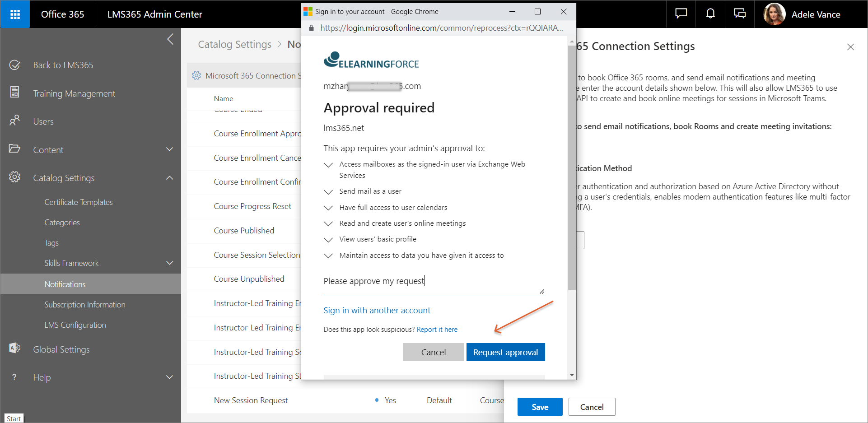Expand Skills Framework submenu

click(170, 263)
